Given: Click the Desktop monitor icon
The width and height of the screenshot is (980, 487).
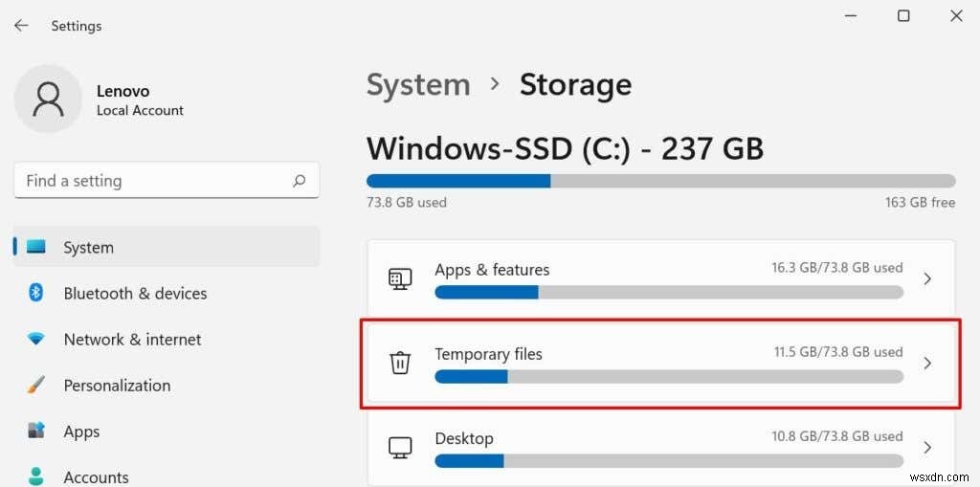Looking at the screenshot, I should point(400,447).
